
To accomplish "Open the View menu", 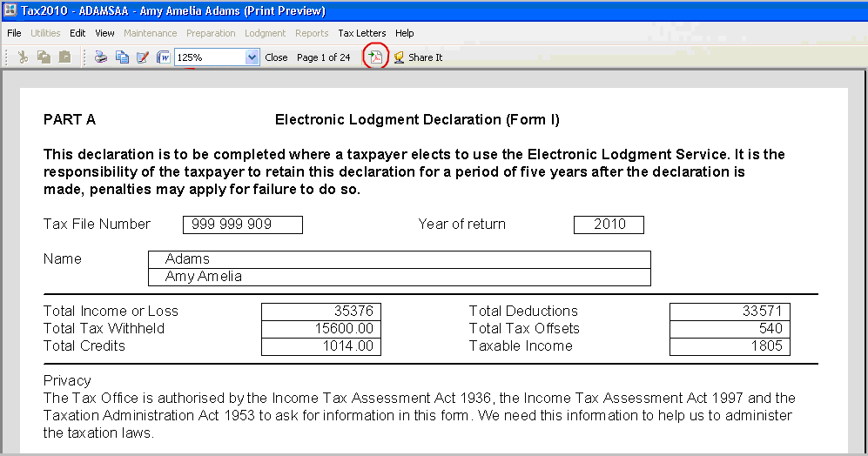I will click(104, 33).
